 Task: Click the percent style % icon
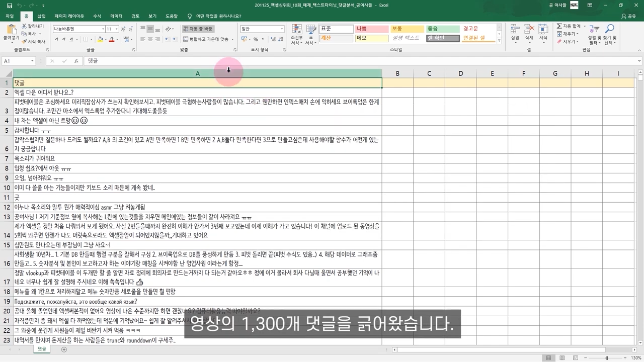[256, 39]
